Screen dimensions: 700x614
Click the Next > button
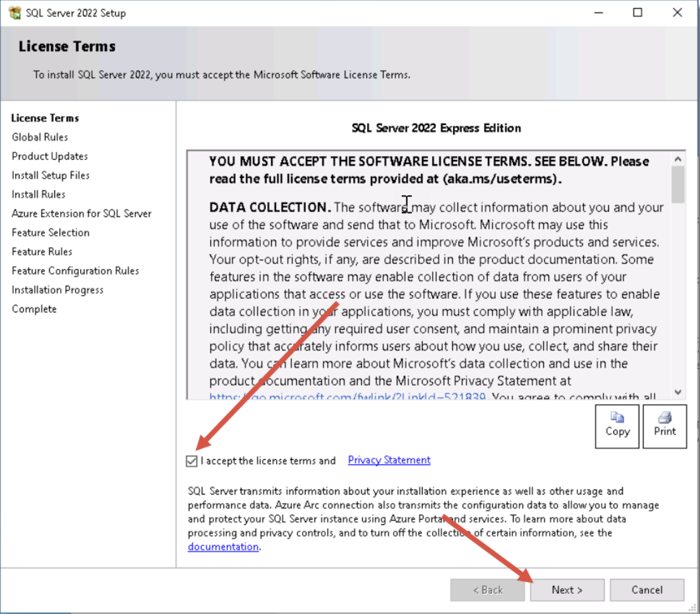(x=567, y=590)
